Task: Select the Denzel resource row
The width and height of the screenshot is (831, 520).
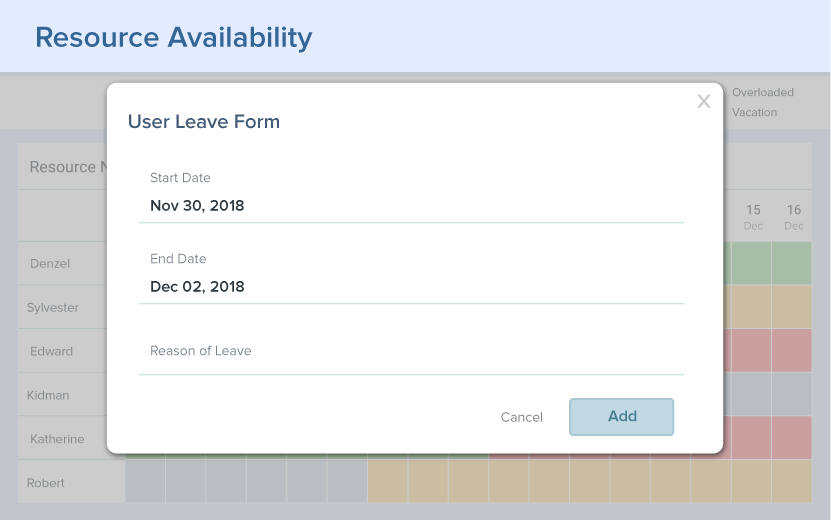Action: click(x=50, y=264)
